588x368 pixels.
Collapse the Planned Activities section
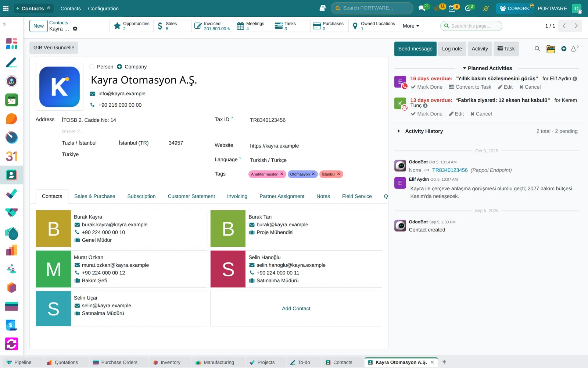pos(487,68)
